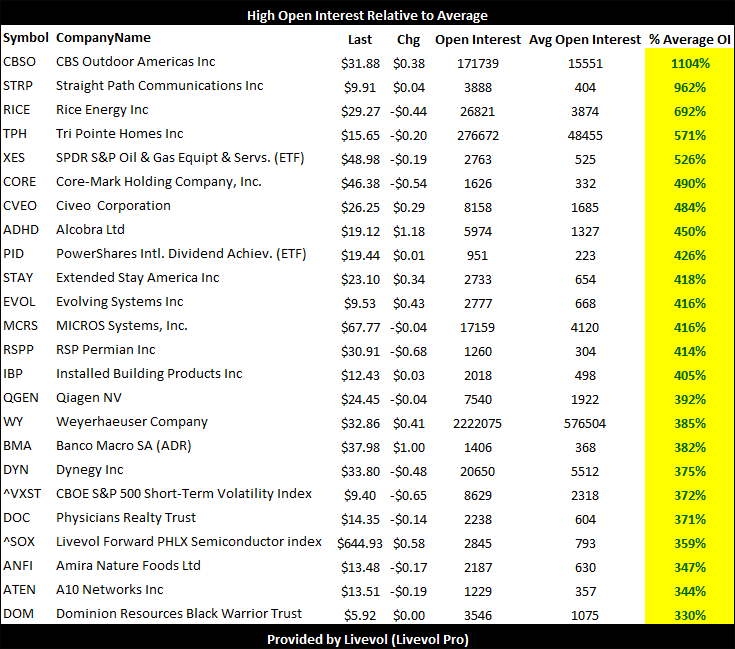Click the % Average OI column header
The width and height of the screenshot is (735, 649).
click(x=690, y=40)
